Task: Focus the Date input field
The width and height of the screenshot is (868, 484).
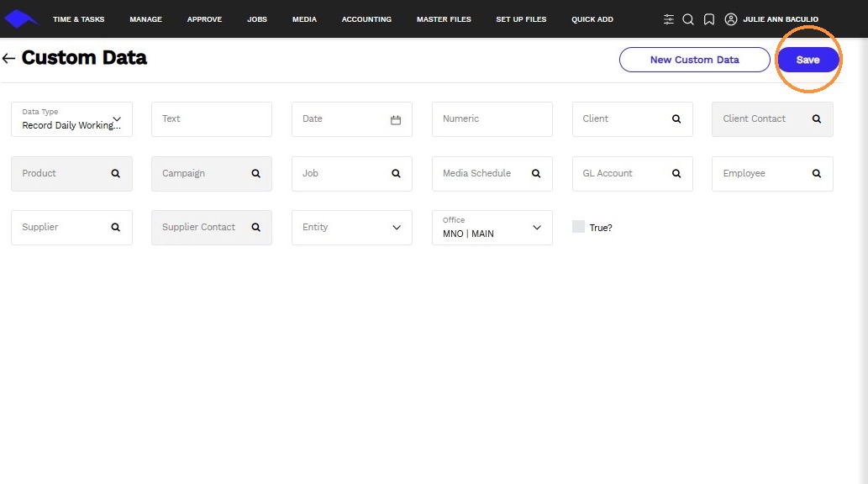Action: 352,119
